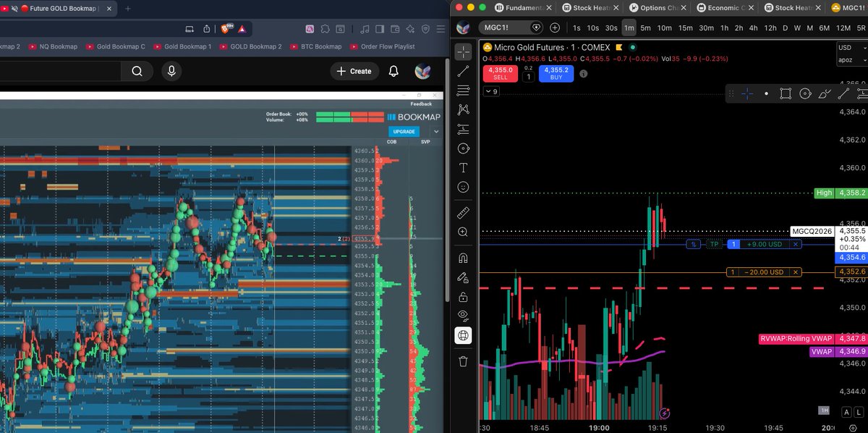
Task: Toggle auto scale A button
Action: [x=845, y=411]
